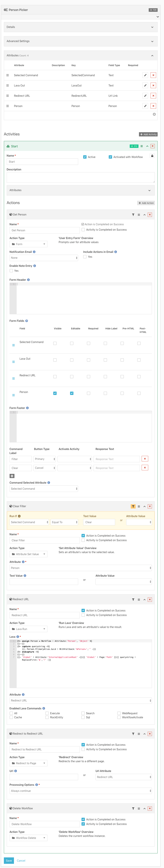Uncheck the Editable box for the Person field
The height and width of the screenshot is (868, 164).
pos(72,393)
